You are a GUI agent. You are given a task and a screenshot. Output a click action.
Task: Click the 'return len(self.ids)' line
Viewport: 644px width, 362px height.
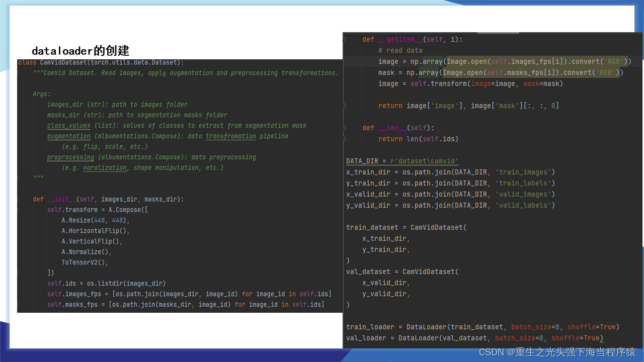(418, 139)
